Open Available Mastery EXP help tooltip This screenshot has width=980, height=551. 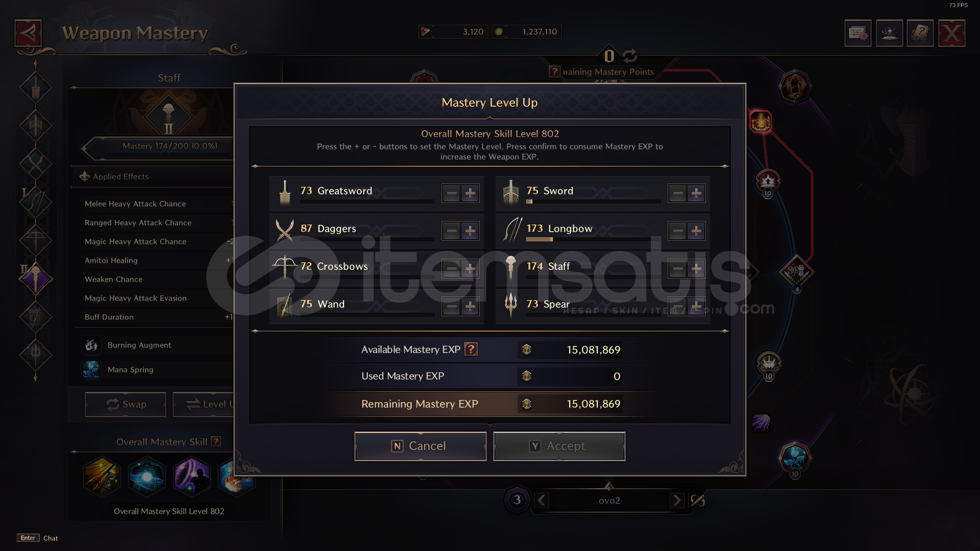pos(471,349)
